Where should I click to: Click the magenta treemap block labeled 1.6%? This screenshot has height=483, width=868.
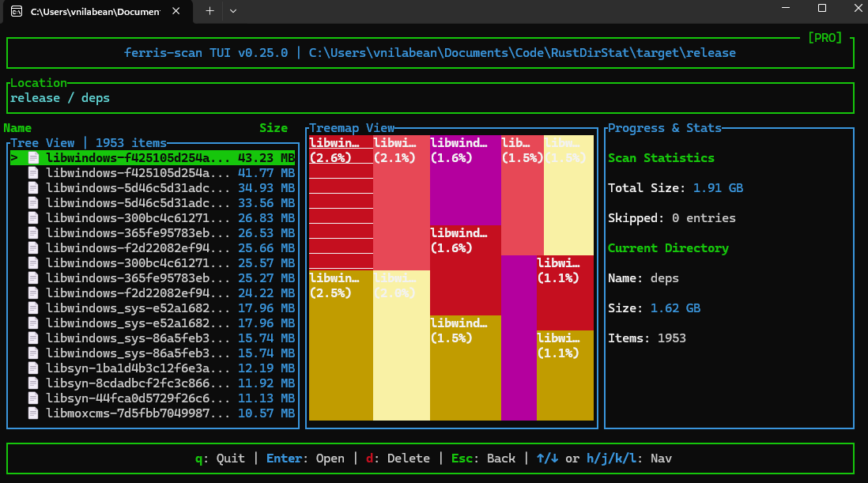pyautogui.click(x=466, y=180)
